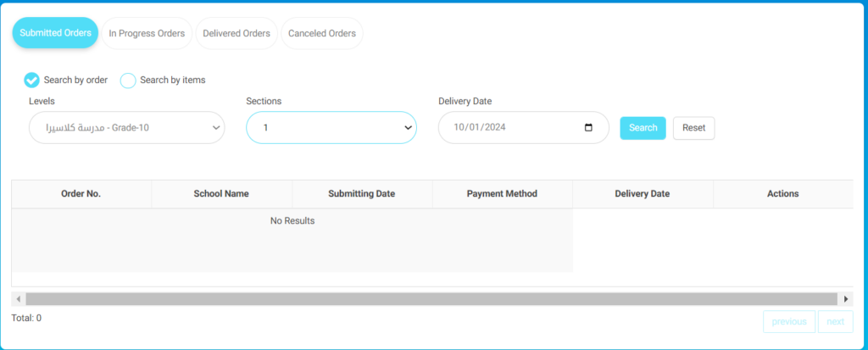Click the left arrow of horizontal scrollbar
868x350 pixels.
(x=19, y=299)
